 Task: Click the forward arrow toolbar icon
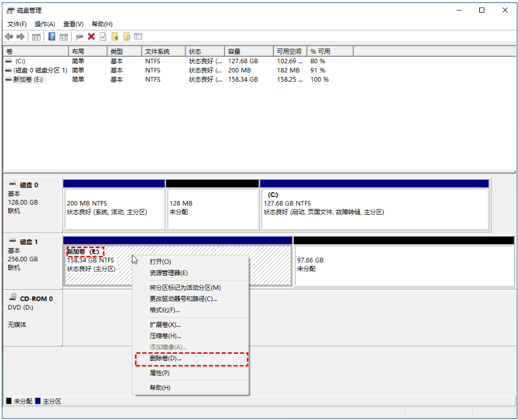tap(21, 37)
